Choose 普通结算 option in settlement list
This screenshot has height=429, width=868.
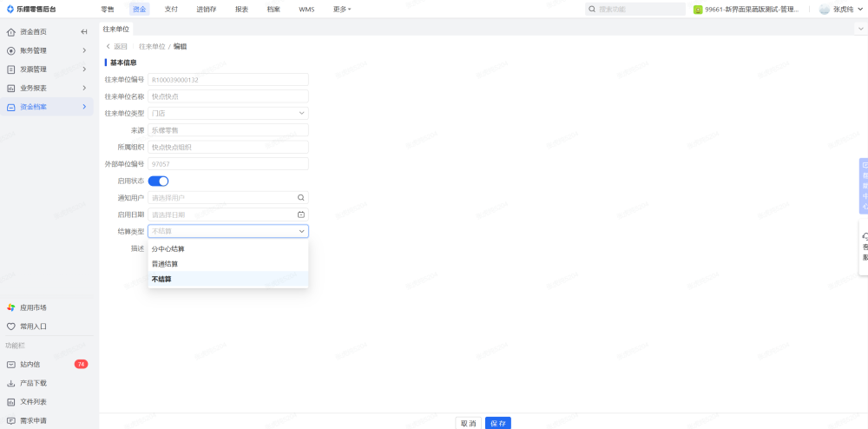click(x=165, y=264)
